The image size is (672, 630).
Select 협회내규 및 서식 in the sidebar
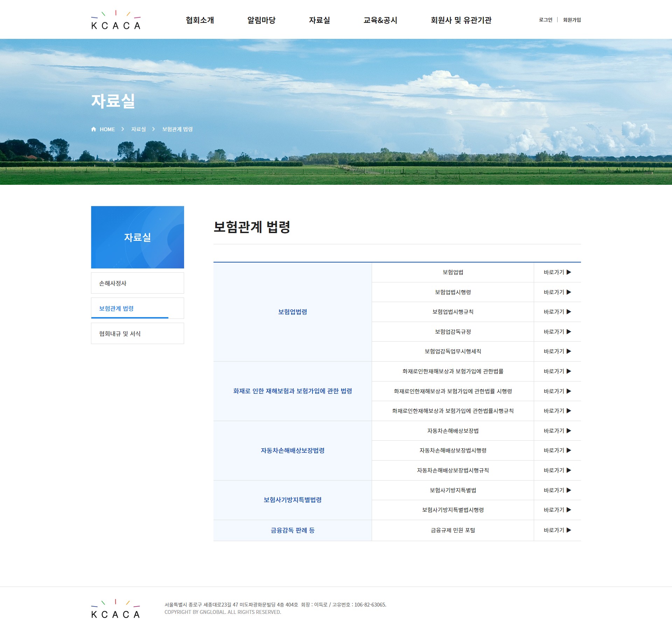click(138, 334)
